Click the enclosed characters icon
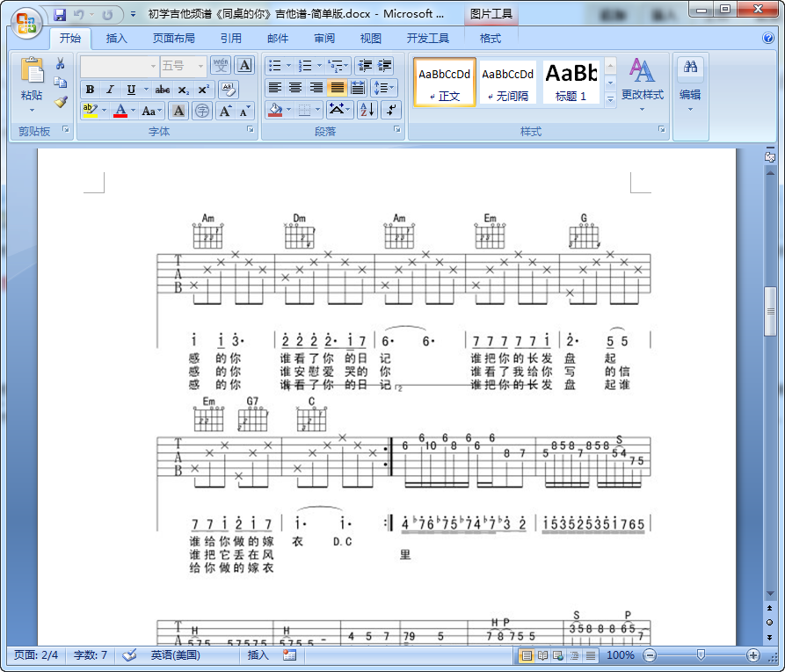This screenshot has width=785, height=672. click(202, 111)
